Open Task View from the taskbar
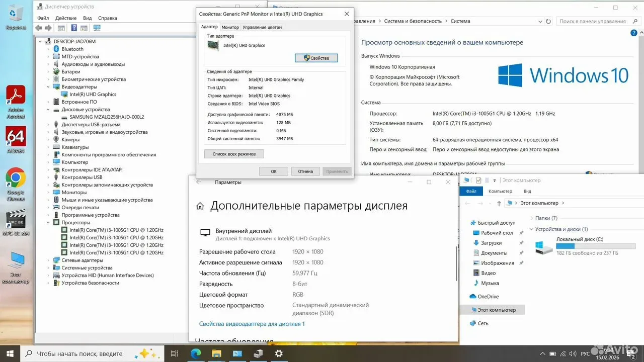 tap(175, 353)
